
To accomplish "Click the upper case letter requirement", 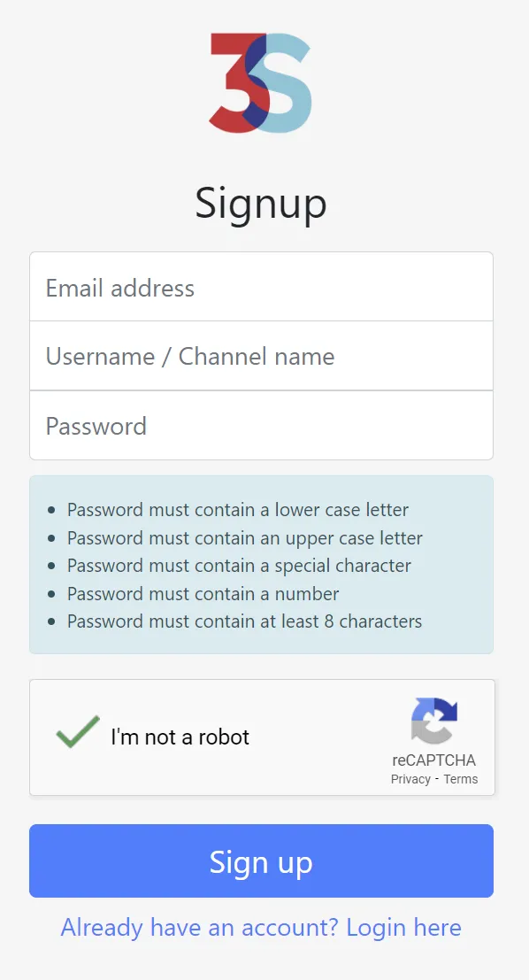I will tap(245, 537).
